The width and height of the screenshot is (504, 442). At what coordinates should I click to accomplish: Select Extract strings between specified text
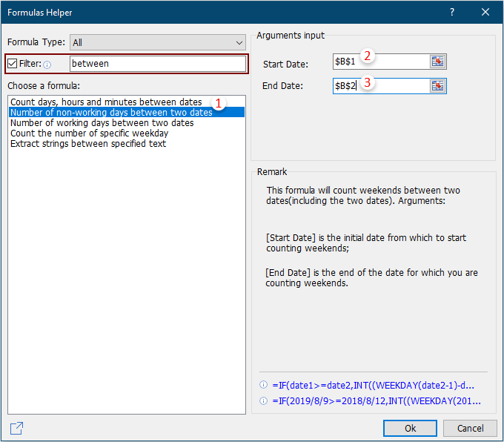[x=88, y=144]
